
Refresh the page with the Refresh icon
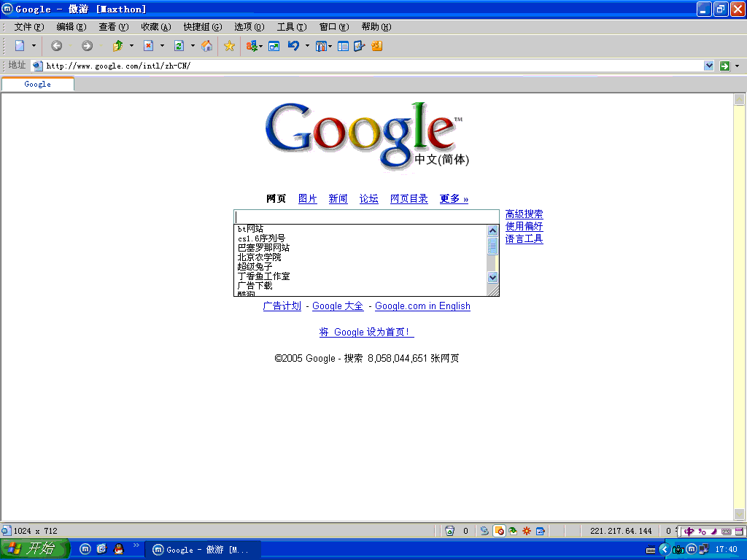pos(179,46)
